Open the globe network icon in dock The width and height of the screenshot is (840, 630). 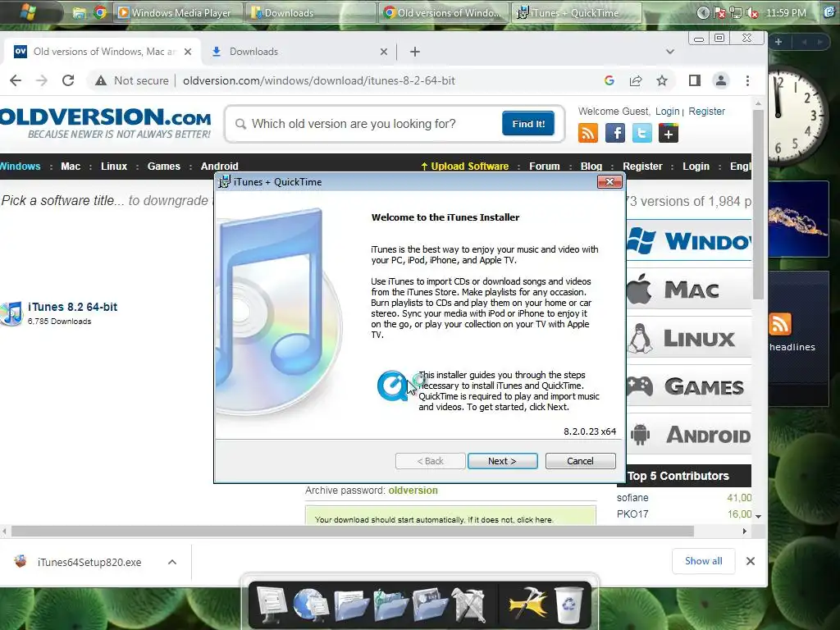tap(311, 605)
